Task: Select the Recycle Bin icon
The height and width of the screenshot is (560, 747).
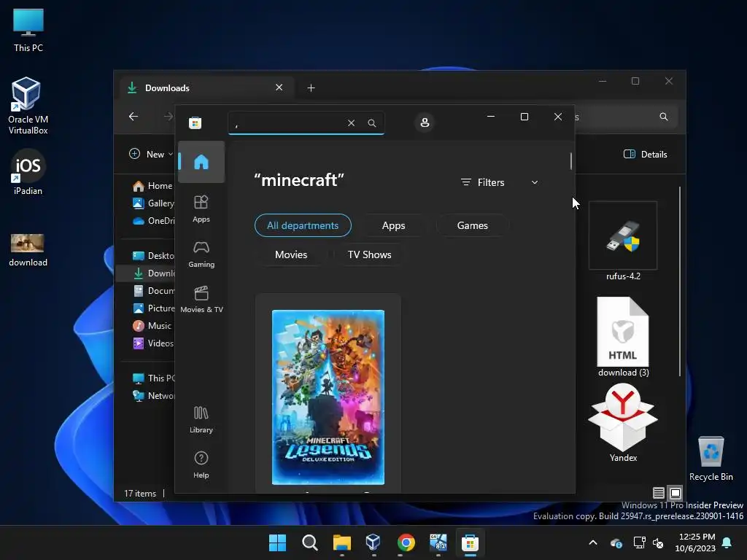Action: point(711,458)
